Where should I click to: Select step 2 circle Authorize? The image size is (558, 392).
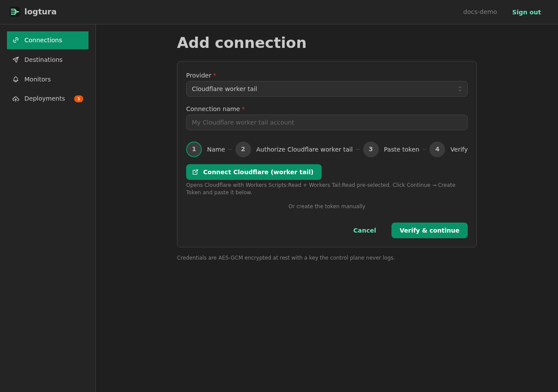tap(243, 149)
